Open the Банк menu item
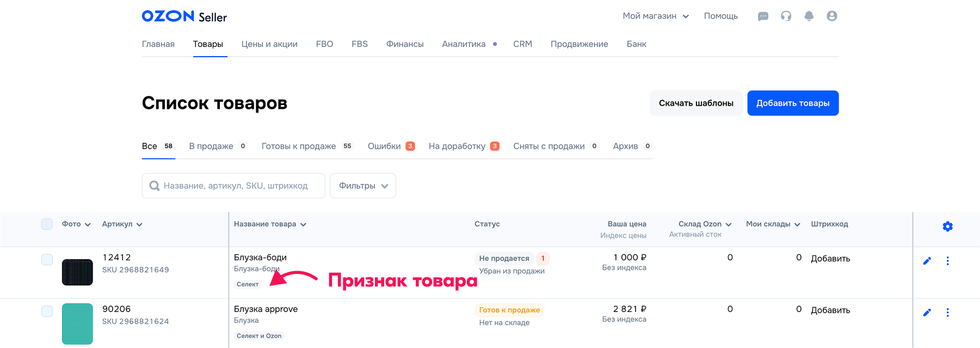The width and height of the screenshot is (980, 348). click(636, 44)
